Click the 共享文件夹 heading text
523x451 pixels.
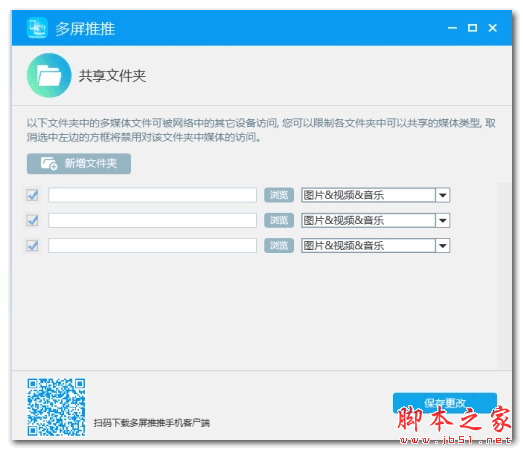tap(112, 76)
